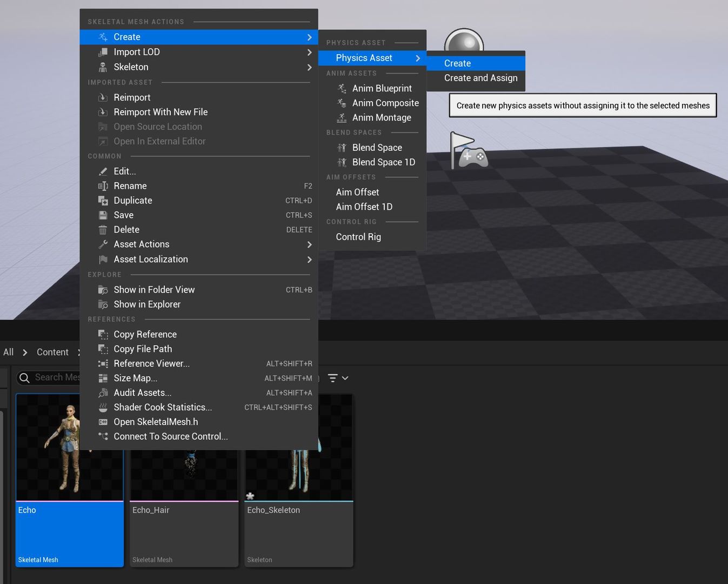Viewport: 728px width, 584px height.
Task: Open the filter dropdown chevron above thumbnails
Action: [344, 377]
